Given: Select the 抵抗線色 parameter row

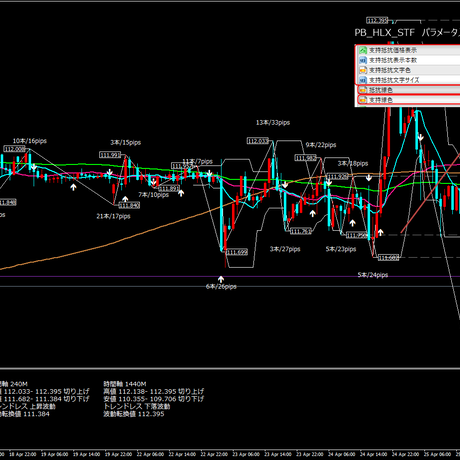Looking at the screenshot, I should pos(409,90).
